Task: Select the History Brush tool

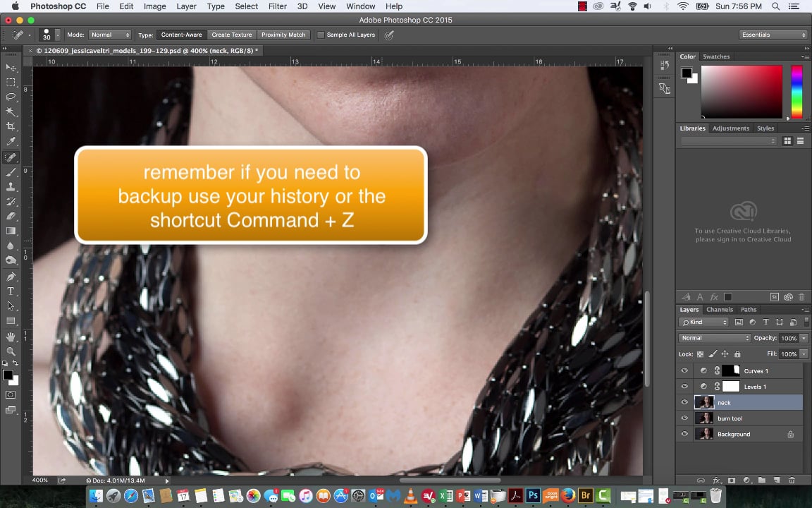Action: [11, 201]
